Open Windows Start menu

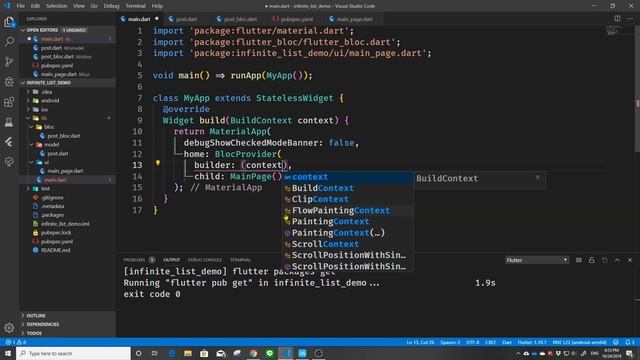pyautogui.click(x=8, y=353)
